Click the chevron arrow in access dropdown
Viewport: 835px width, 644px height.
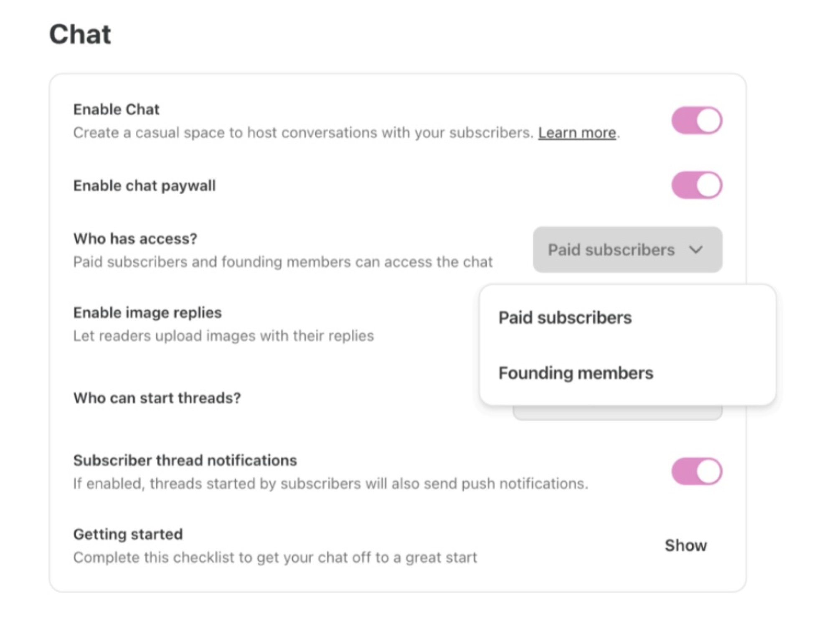pyautogui.click(x=696, y=250)
